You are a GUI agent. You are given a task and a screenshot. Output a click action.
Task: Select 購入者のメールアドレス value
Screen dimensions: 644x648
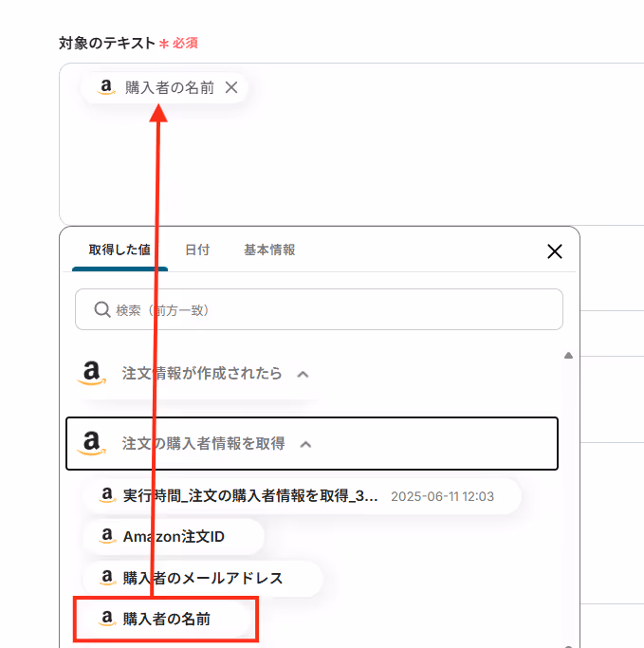point(202,578)
